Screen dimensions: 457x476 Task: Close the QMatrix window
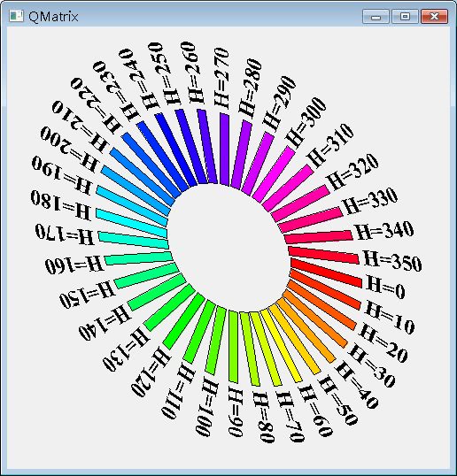pos(434,17)
